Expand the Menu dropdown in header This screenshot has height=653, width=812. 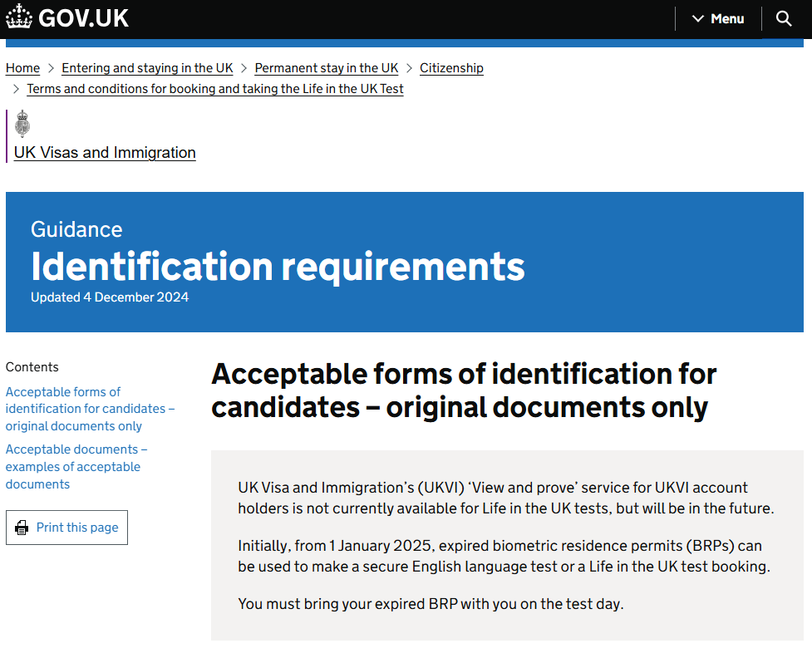(x=718, y=18)
